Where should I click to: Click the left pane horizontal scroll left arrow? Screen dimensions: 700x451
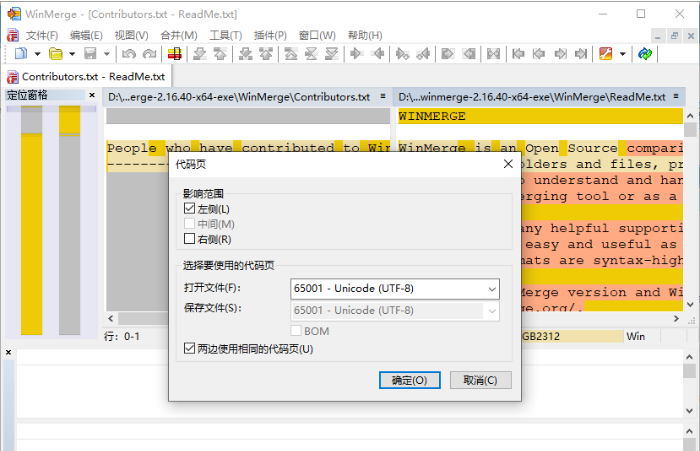pos(111,318)
